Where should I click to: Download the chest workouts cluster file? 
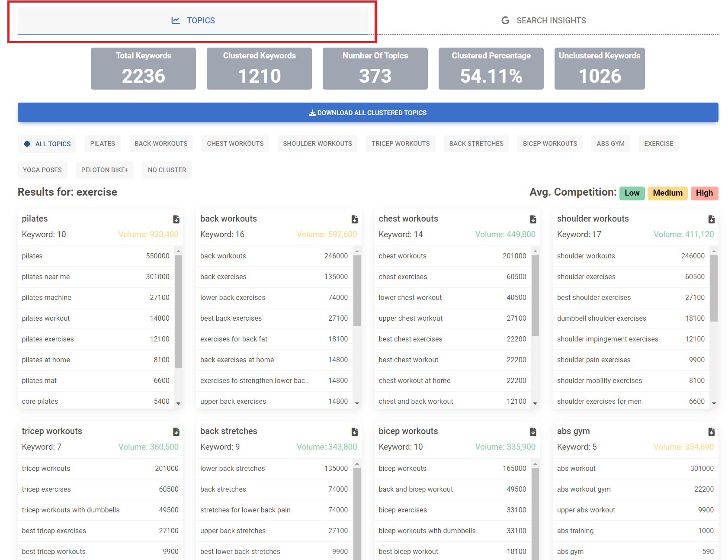point(533,219)
